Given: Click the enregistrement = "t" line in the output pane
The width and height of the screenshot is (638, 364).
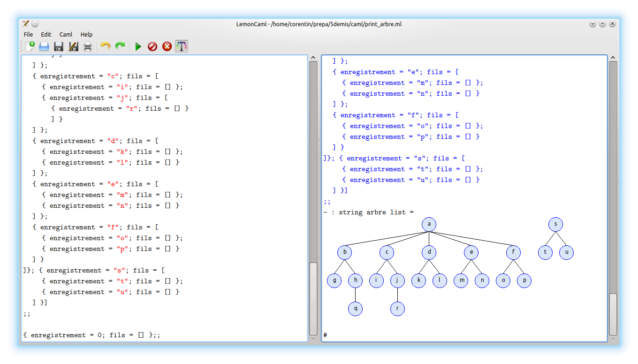Looking at the screenshot, I should [x=412, y=169].
